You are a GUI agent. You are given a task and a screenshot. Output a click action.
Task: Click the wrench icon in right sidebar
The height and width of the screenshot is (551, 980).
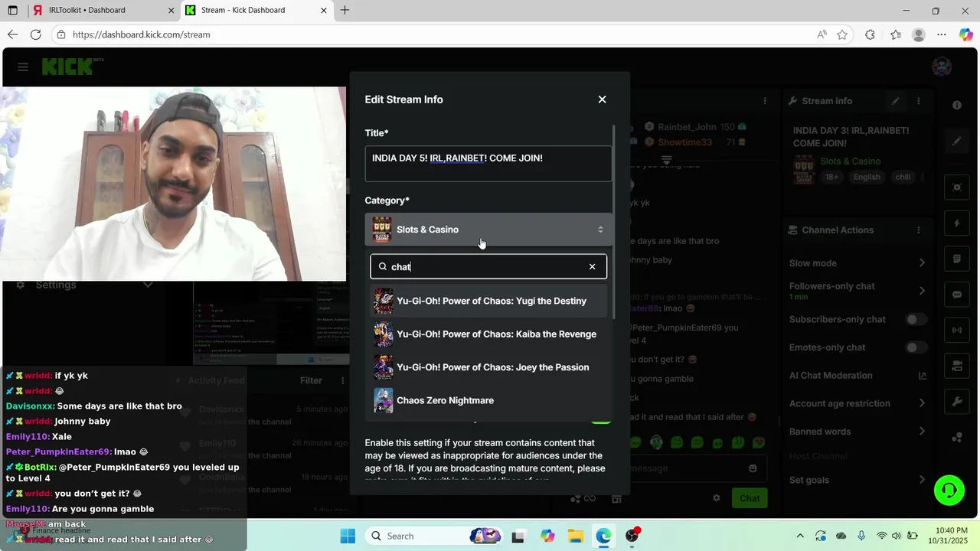click(957, 401)
